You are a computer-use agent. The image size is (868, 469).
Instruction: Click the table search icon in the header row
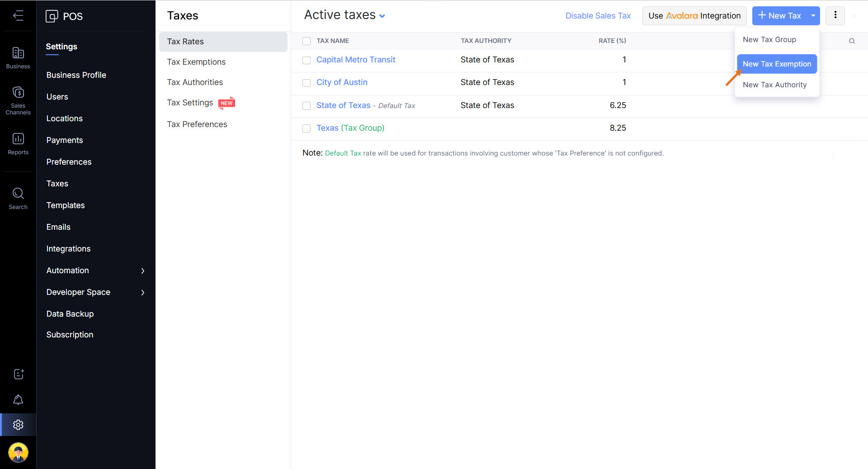pyautogui.click(x=852, y=41)
